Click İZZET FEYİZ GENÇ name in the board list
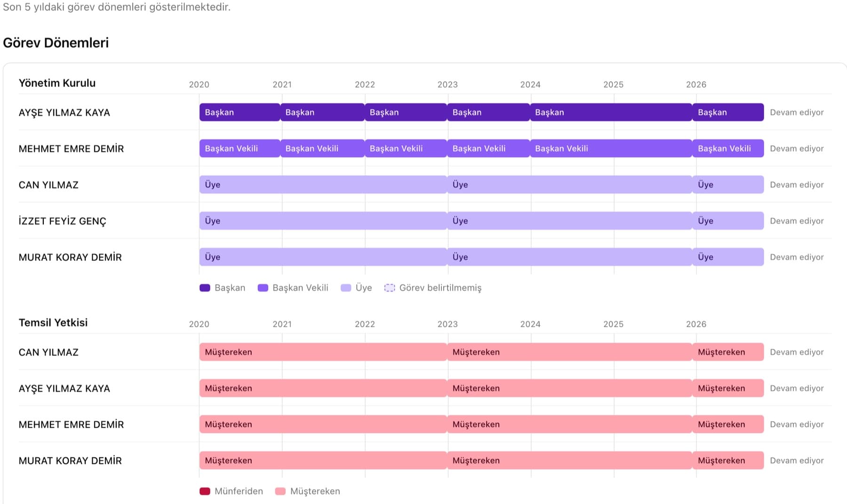 [63, 221]
